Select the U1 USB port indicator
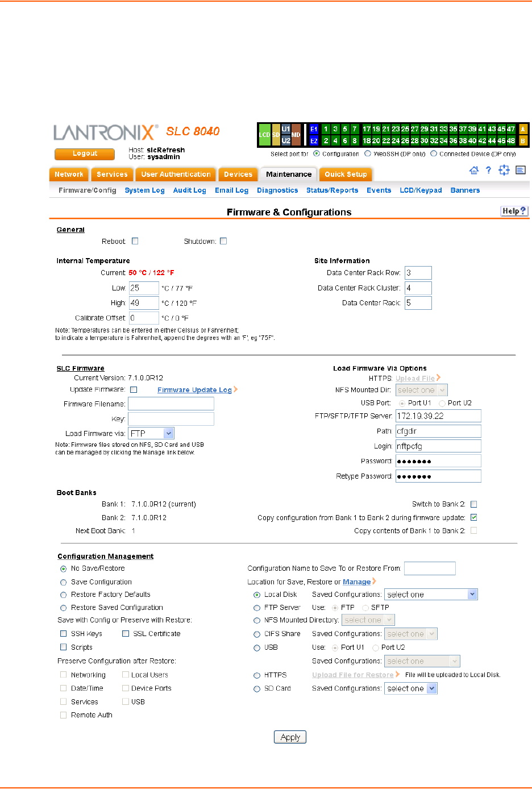532x789 pixels. pos(286,130)
